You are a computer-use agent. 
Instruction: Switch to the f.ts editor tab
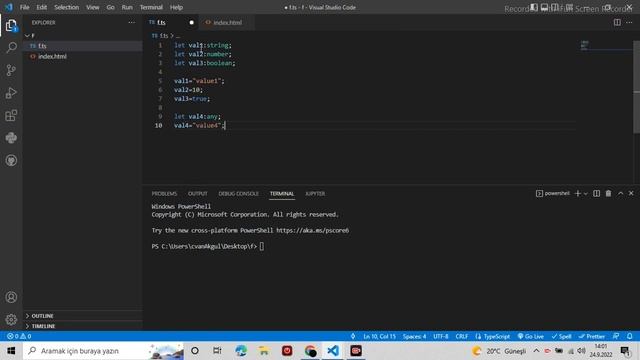coord(171,22)
